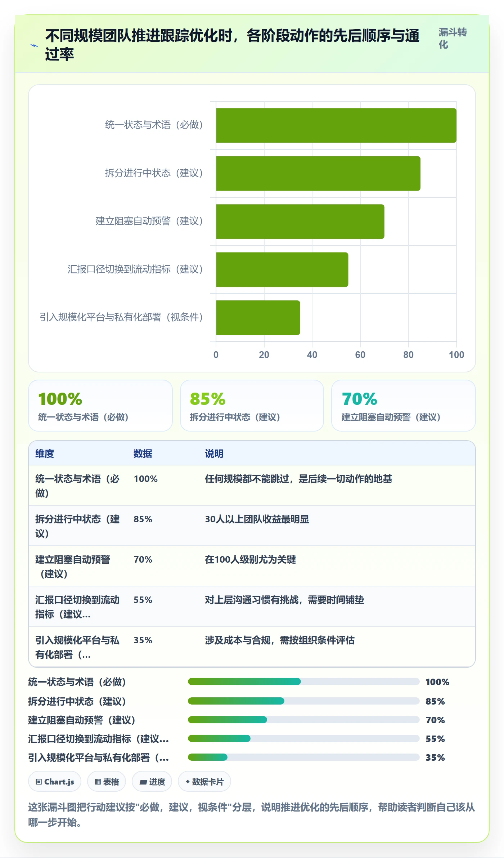504x858 pixels.
Task: Click the text 任何规模都不能跳过，是后续一切动作的地基
Action: pyautogui.click(x=298, y=479)
